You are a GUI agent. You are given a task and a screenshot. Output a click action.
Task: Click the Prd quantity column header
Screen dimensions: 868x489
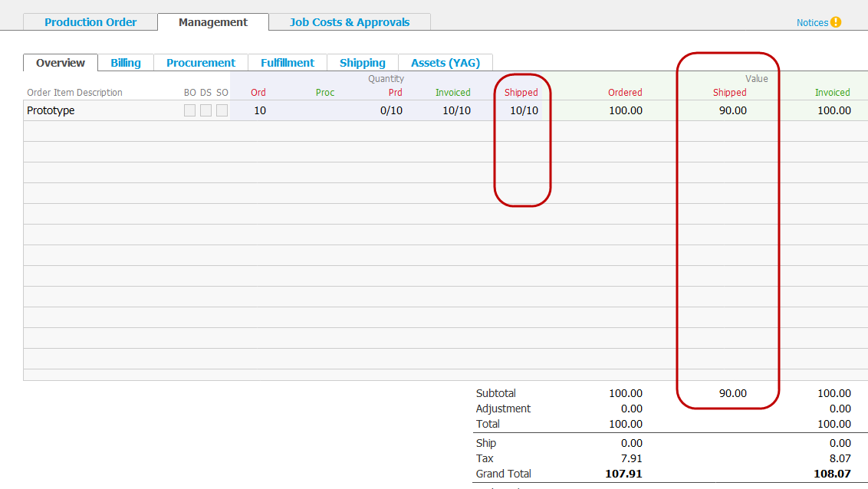[395, 93]
